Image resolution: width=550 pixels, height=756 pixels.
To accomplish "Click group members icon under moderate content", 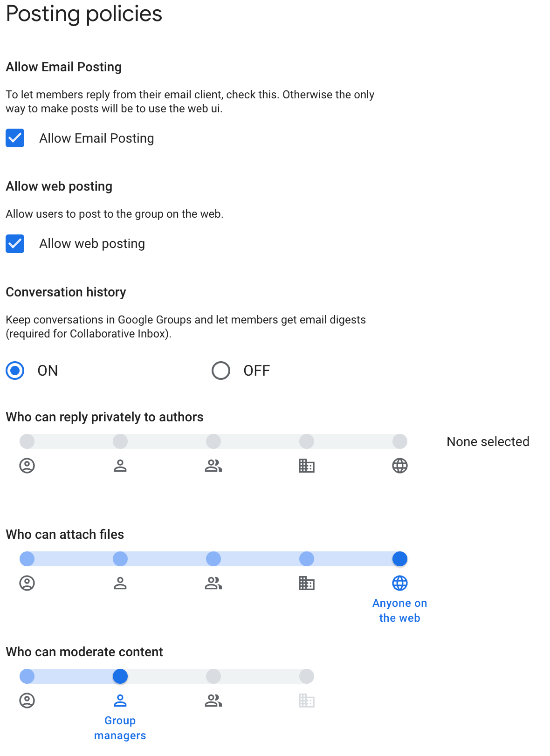I will pos(213,701).
